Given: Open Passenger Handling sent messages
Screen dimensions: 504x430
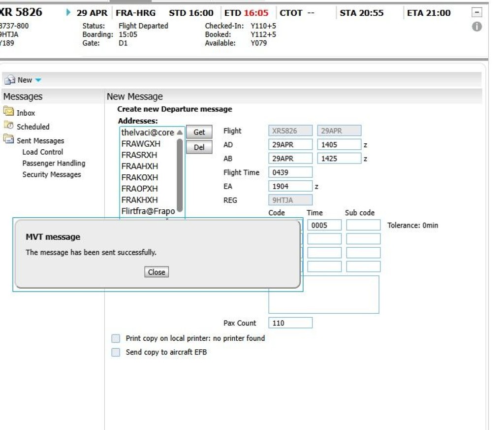Looking at the screenshot, I should [x=54, y=163].
